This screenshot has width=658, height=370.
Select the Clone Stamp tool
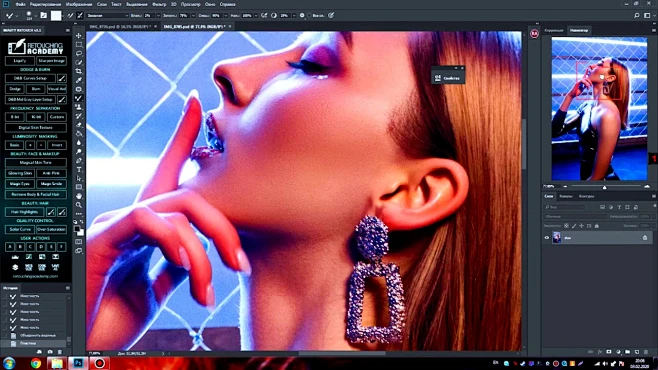tap(79, 107)
